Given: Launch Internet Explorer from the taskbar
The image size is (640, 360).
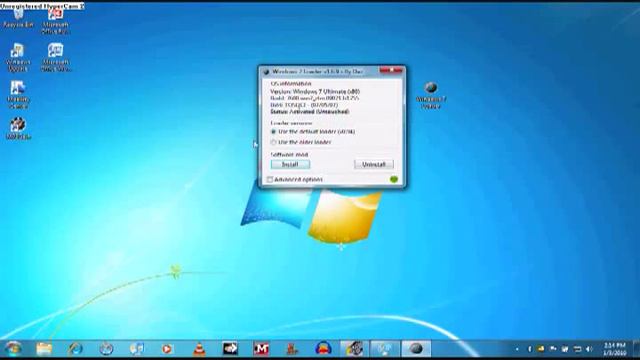Looking at the screenshot, I should click(75, 349).
